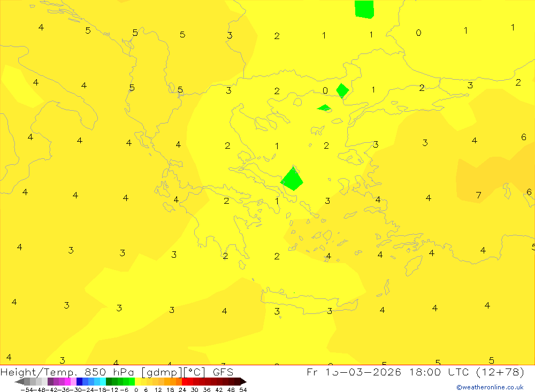Click the -54 legend label

(27, 390)
